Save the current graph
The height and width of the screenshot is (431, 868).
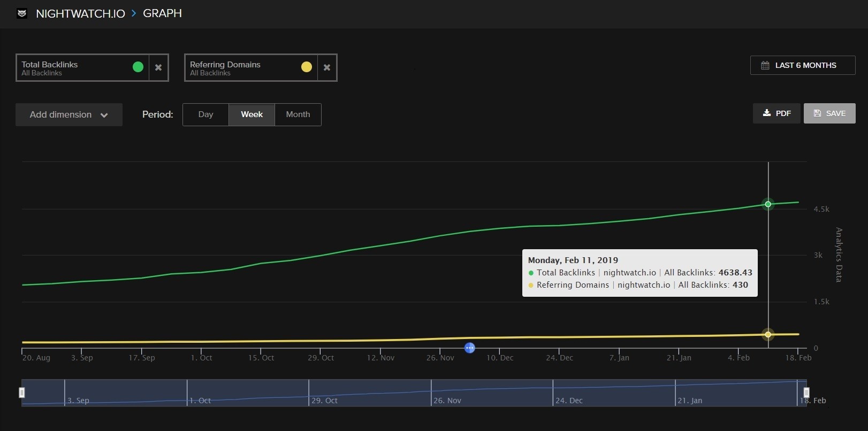[x=829, y=113]
